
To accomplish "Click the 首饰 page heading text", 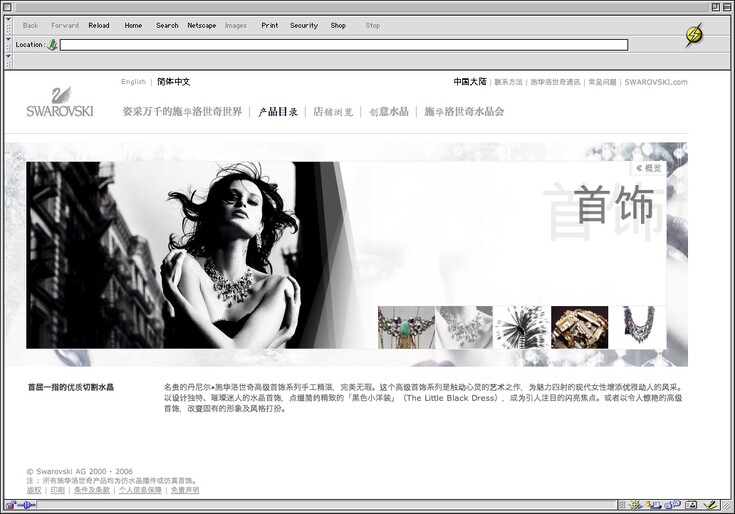I will tap(614, 204).
